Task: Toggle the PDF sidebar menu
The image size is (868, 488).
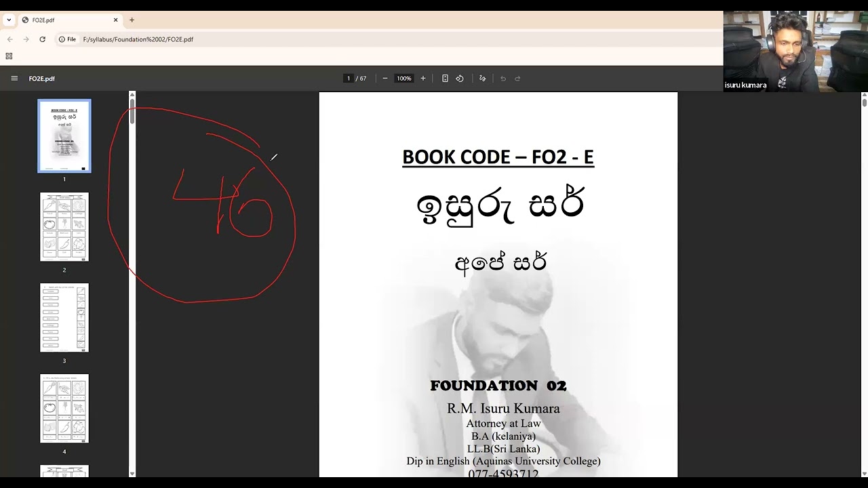Action: pyautogui.click(x=14, y=79)
